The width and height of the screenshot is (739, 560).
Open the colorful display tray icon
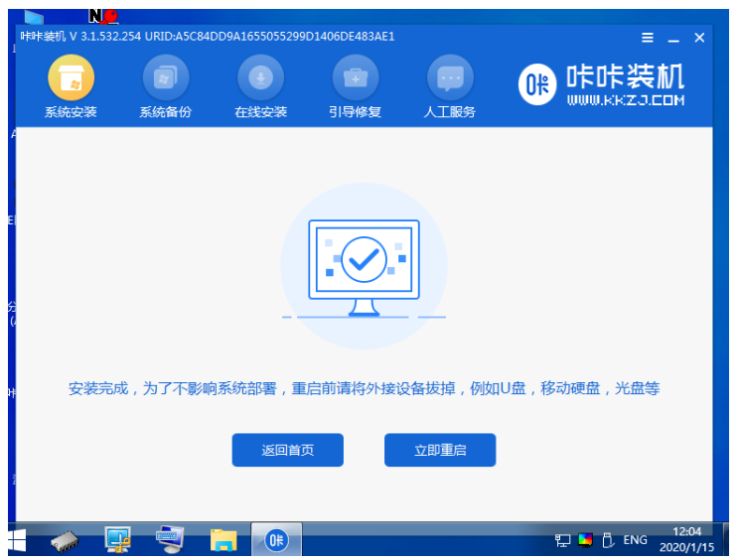585,541
